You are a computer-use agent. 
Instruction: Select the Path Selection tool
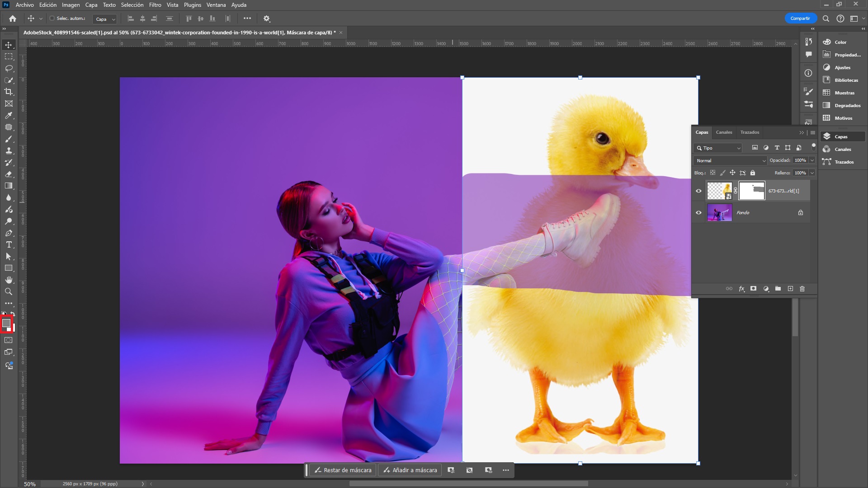[9, 256]
